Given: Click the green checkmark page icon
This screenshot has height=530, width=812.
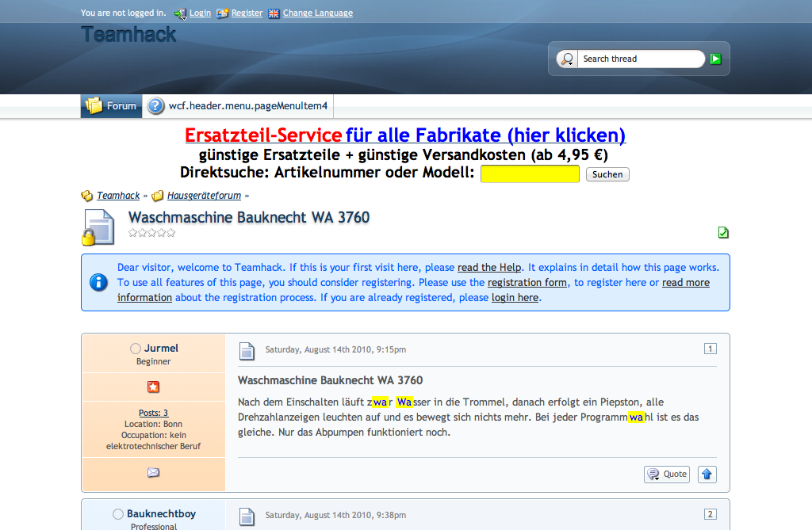Looking at the screenshot, I should click(723, 233).
